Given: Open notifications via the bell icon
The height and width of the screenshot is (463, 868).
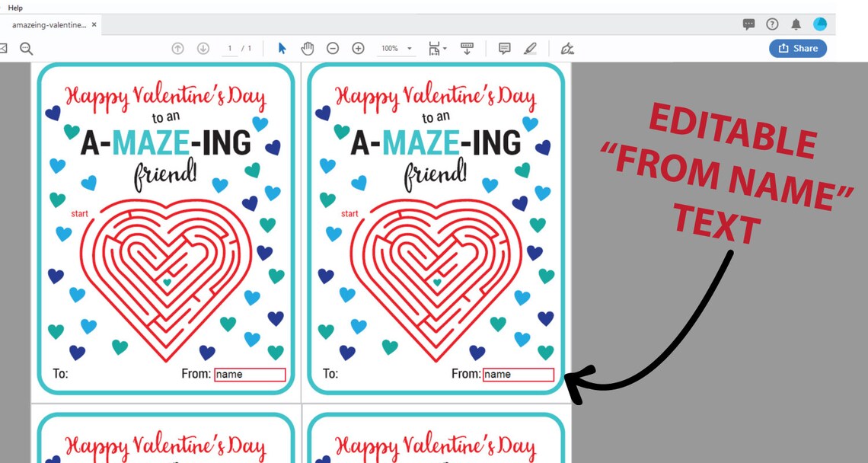Looking at the screenshot, I should (x=796, y=24).
